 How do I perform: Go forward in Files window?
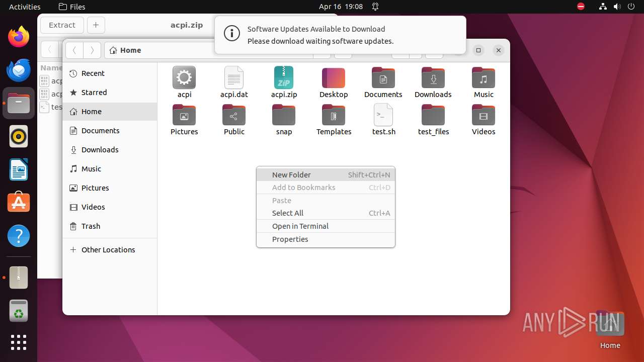(x=92, y=50)
